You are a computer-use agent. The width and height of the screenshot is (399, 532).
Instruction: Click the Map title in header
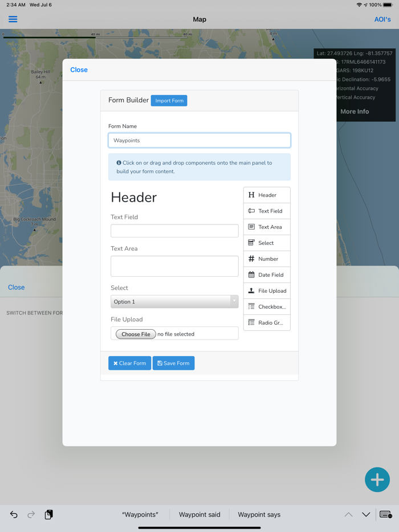pos(199,19)
